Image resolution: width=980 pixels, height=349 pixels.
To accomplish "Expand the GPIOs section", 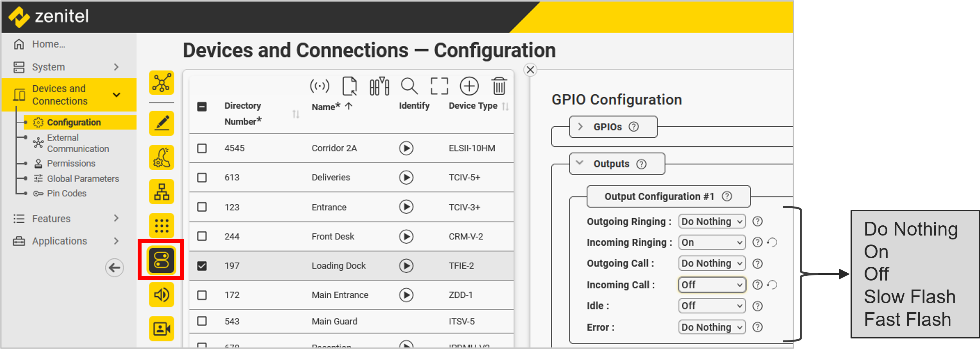I will pyautogui.click(x=580, y=127).
